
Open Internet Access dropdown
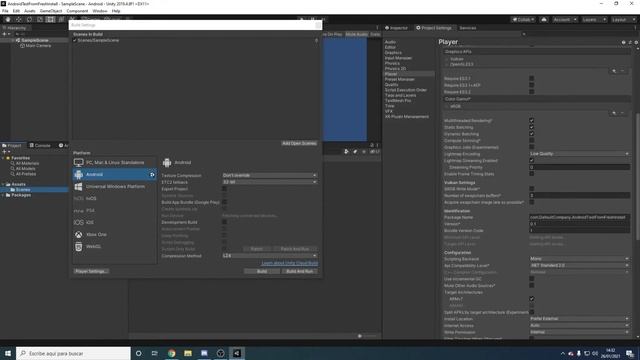tap(579, 325)
